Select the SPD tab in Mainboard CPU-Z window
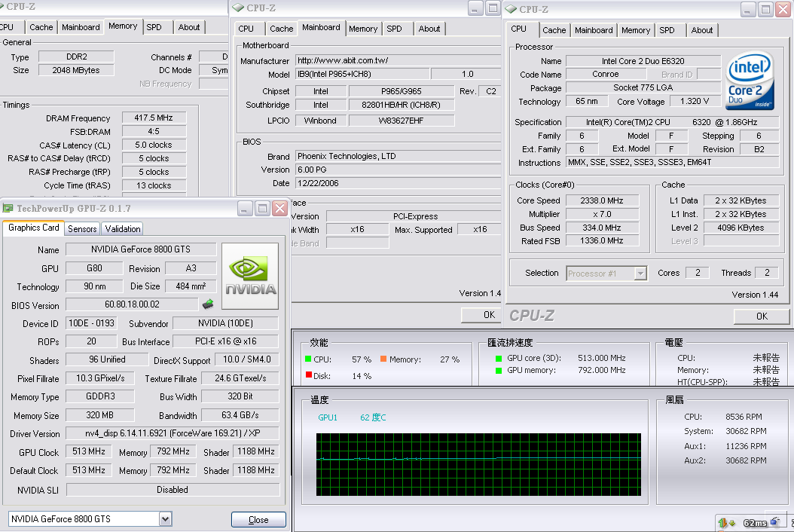The image size is (794, 532). click(394, 29)
